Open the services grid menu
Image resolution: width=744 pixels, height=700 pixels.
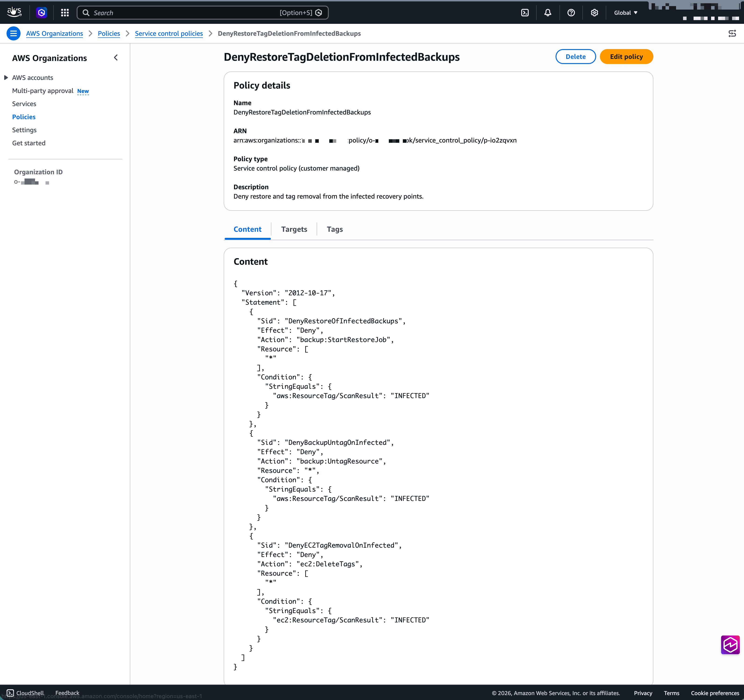pos(65,13)
